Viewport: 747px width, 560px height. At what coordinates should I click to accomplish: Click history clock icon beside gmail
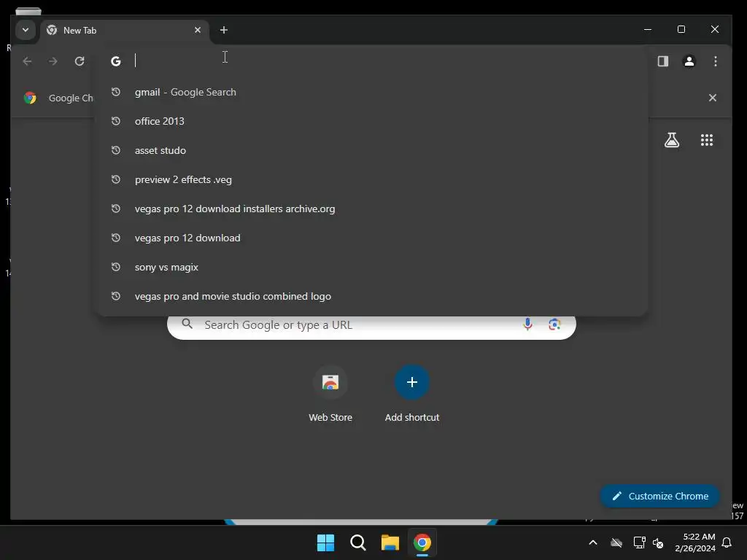[116, 92]
